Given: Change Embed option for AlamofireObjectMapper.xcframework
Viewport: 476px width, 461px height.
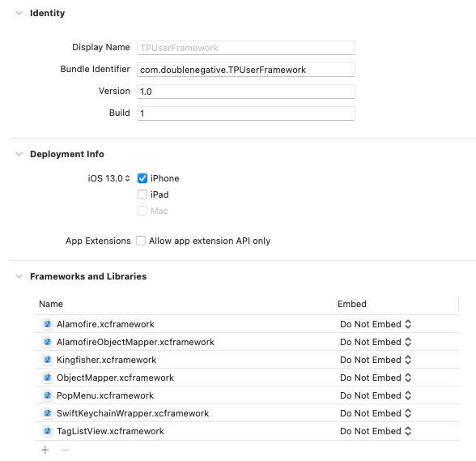Looking at the screenshot, I should [376, 342].
